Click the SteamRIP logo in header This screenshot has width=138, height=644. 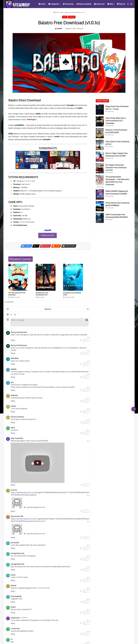18,4
